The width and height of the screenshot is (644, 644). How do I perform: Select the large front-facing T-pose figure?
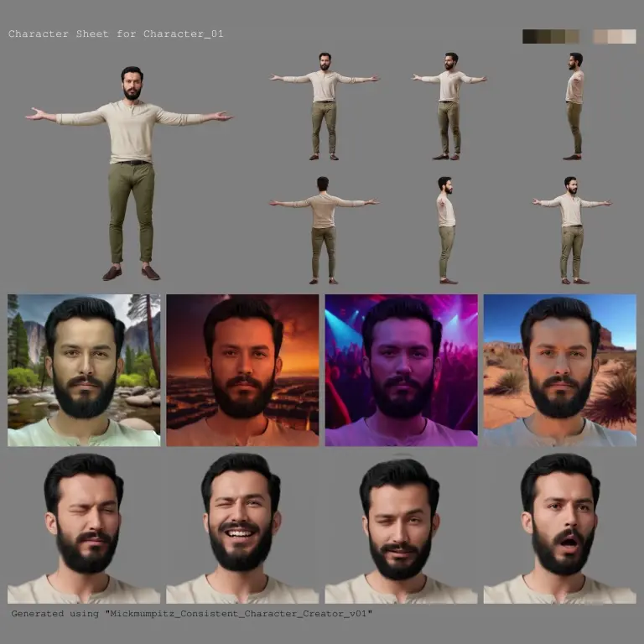click(x=131, y=172)
